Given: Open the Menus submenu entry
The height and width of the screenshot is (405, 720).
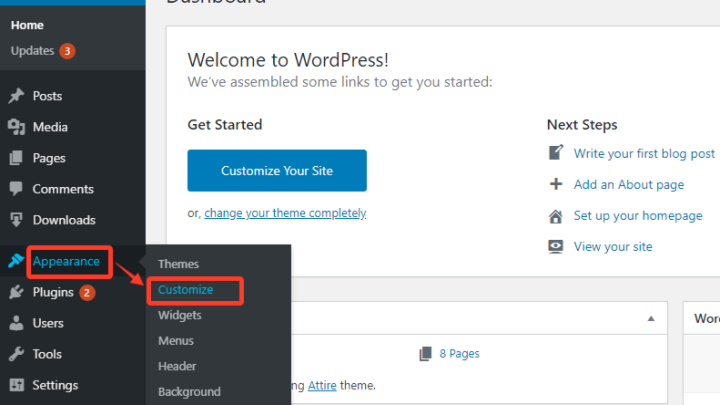Looking at the screenshot, I should pos(176,341).
